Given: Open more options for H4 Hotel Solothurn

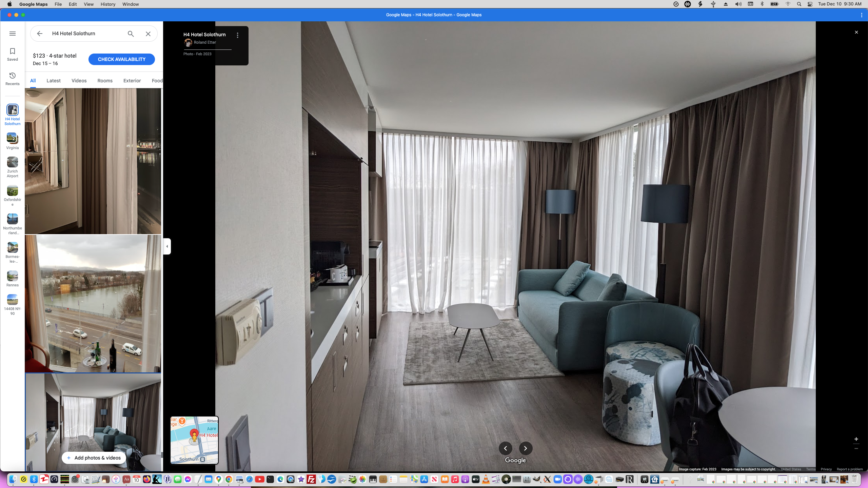Looking at the screenshot, I should [x=237, y=35].
